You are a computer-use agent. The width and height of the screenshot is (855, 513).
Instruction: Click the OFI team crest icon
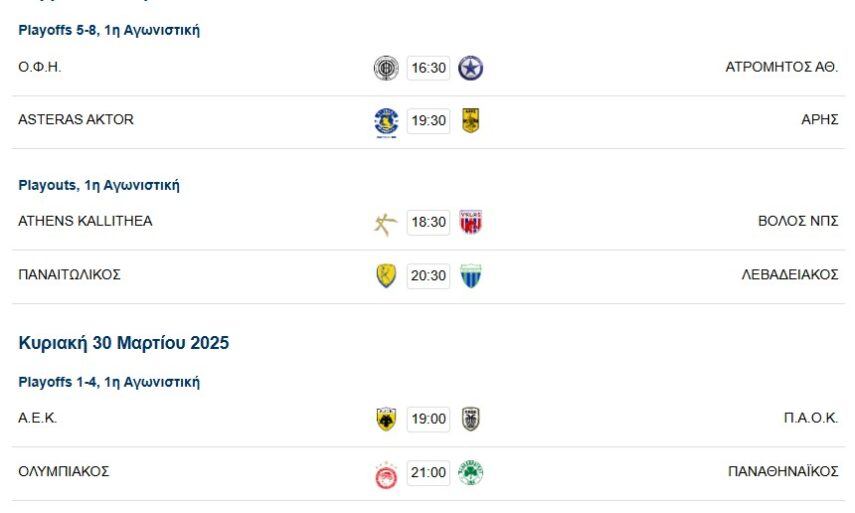386,68
